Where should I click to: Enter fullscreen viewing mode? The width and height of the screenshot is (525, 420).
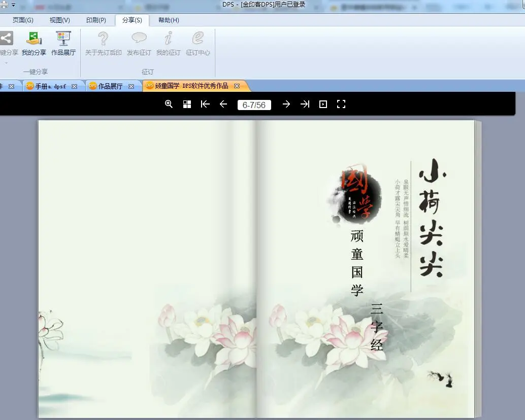(x=341, y=104)
